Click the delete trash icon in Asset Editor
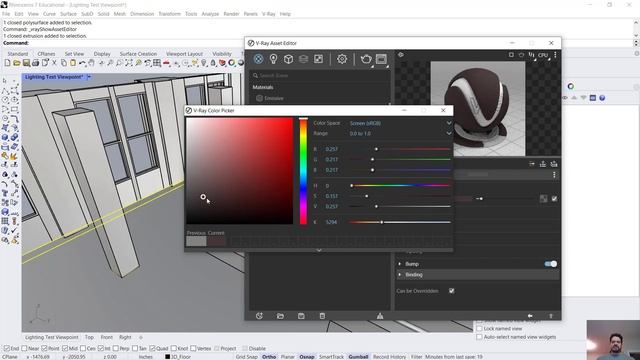The width and height of the screenshot is (640, 360). (x=322, y=316)
